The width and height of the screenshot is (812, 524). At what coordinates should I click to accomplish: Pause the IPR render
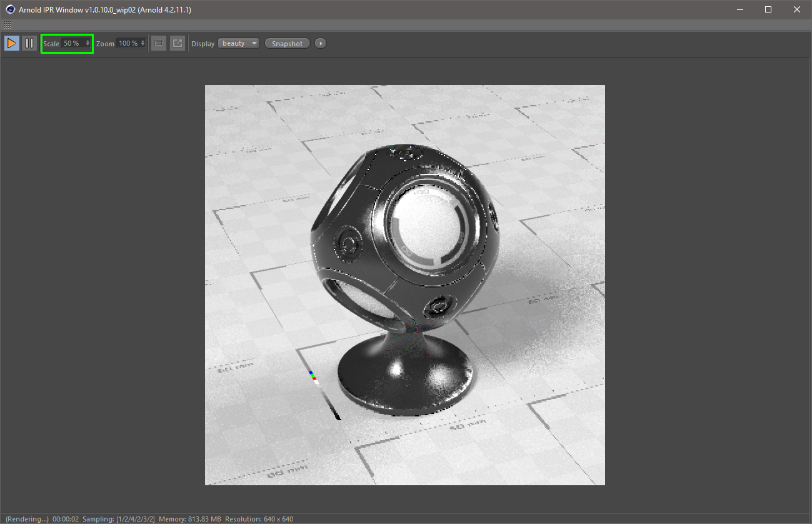(29, 43)
